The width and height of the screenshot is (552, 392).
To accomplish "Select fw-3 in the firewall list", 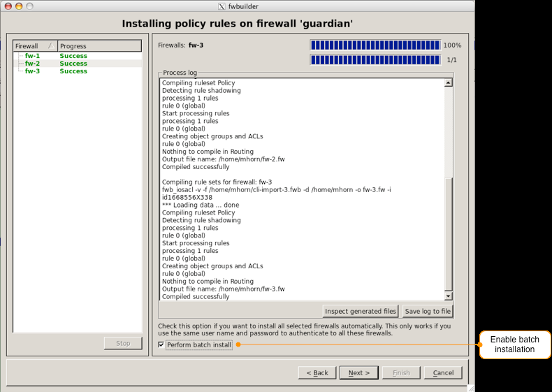I will (x=32, y=71).
